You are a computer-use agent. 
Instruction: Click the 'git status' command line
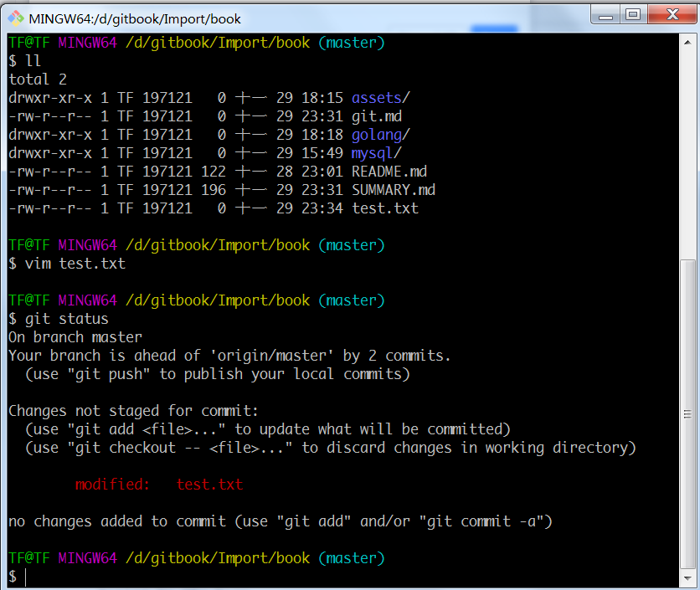tap(66, 319)
